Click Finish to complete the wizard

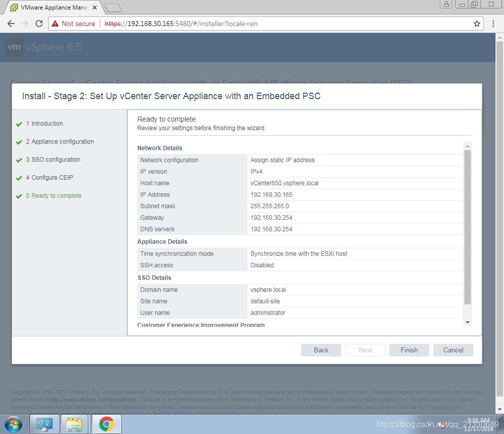click(409, 350)
